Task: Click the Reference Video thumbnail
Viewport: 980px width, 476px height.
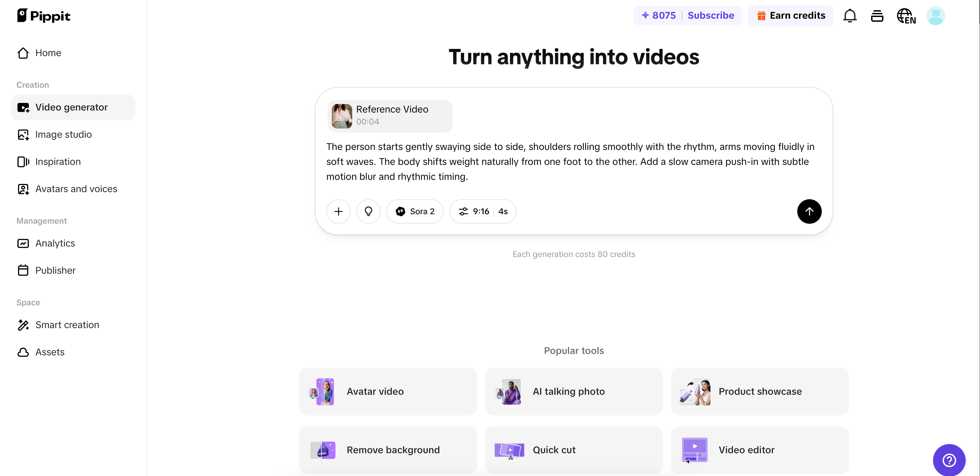Action: tap(341, 116)
